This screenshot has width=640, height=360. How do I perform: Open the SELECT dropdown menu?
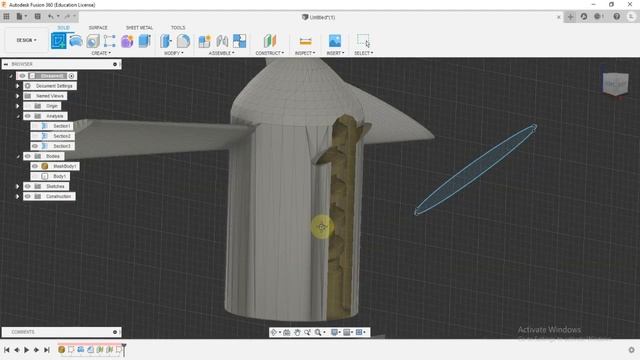[x=363, y=53]
